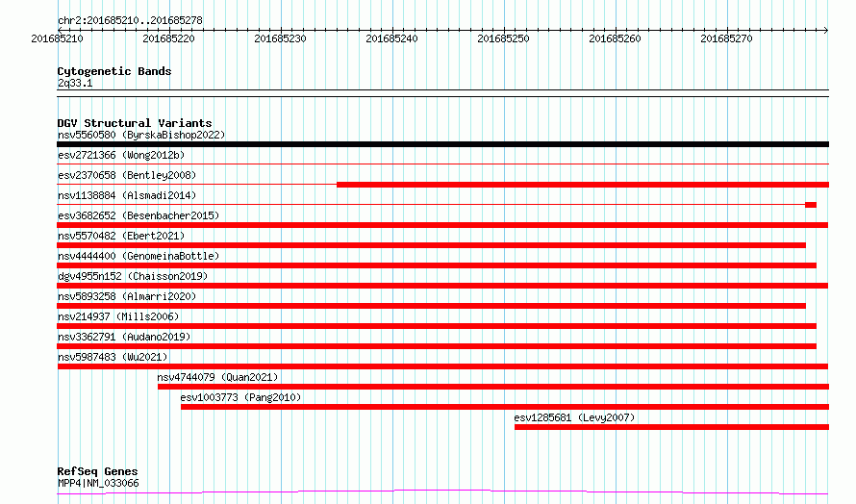Select variant label nsv3362791 (Audano2019)

(x=124, y=337)
